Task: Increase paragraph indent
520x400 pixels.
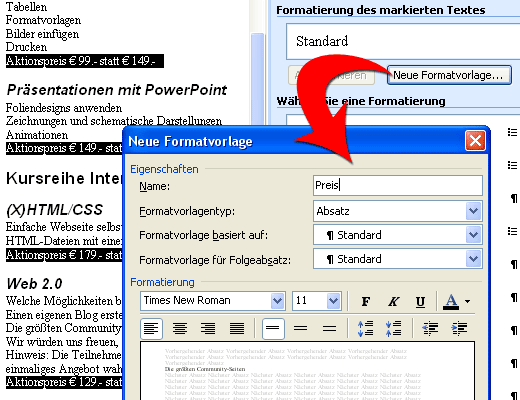Action: click(459, 329)
